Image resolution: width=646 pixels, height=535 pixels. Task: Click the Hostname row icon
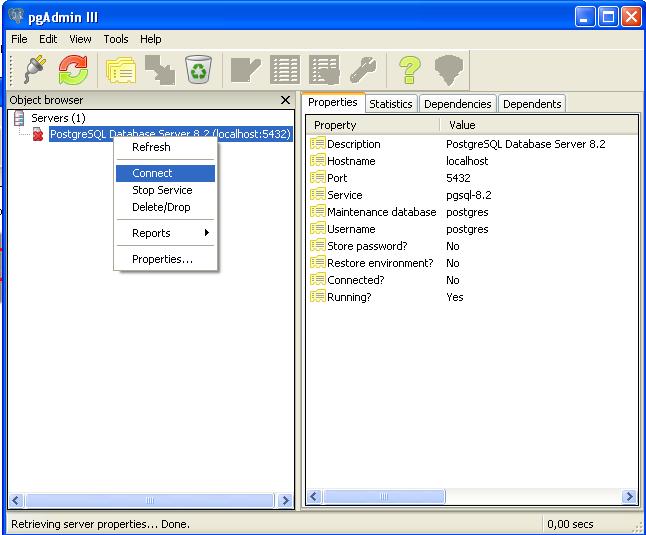[318, 160]
